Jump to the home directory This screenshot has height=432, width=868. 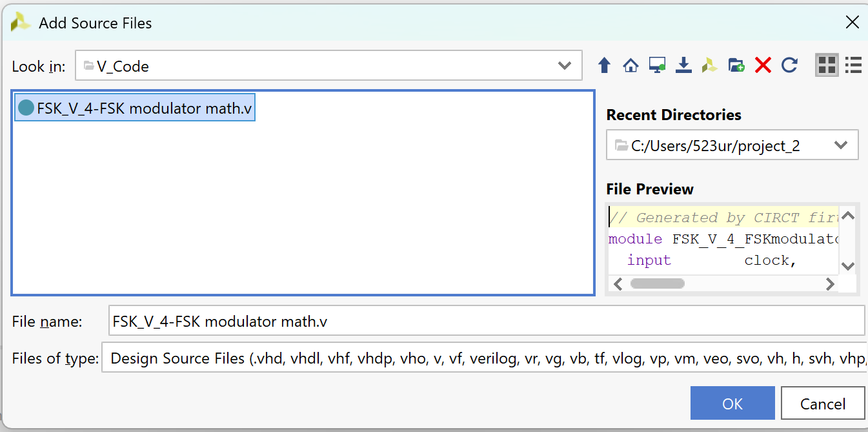[x=631, y=65]
